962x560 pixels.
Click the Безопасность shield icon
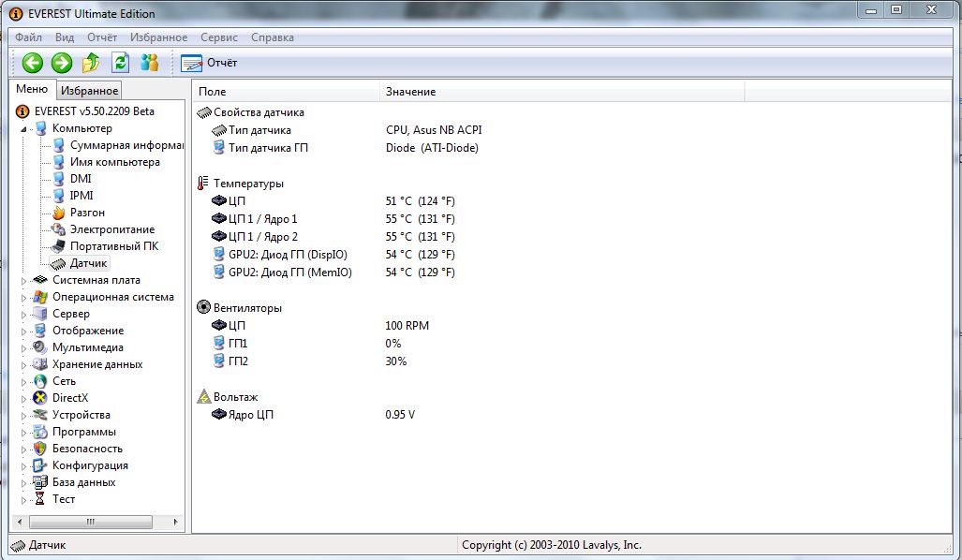point(40,449)
